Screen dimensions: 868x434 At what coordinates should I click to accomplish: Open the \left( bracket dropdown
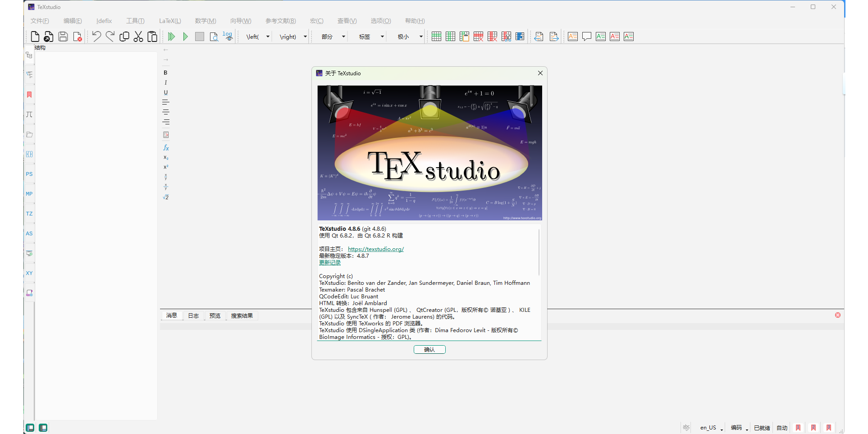pos(256,37)
